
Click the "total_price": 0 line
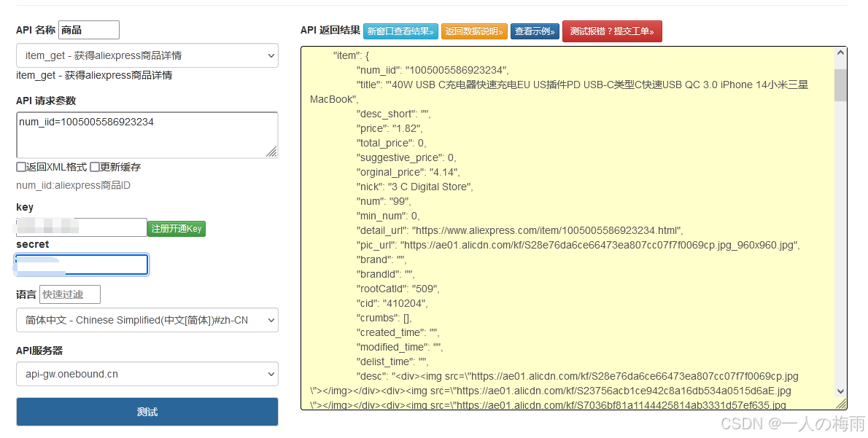pos(392,144)
